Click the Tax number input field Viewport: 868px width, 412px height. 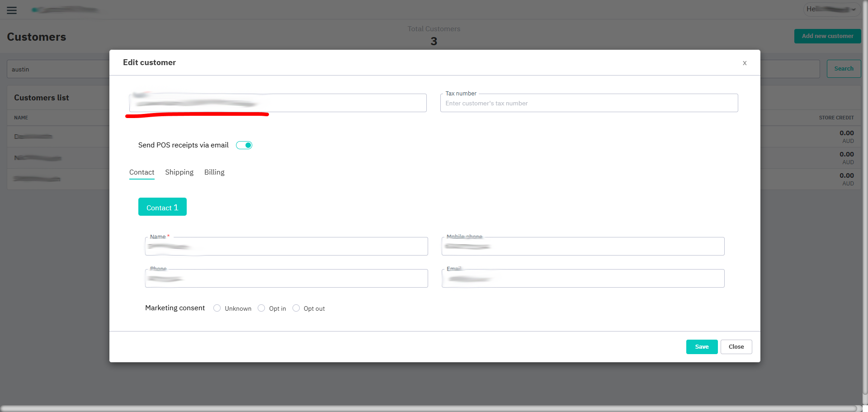point(589,104)
